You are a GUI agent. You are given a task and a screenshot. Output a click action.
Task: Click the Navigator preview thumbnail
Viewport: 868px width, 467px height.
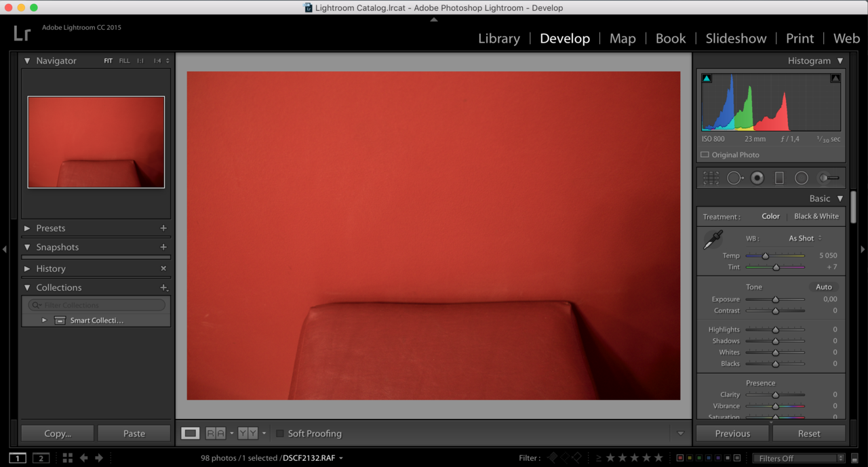pos(96,142)
